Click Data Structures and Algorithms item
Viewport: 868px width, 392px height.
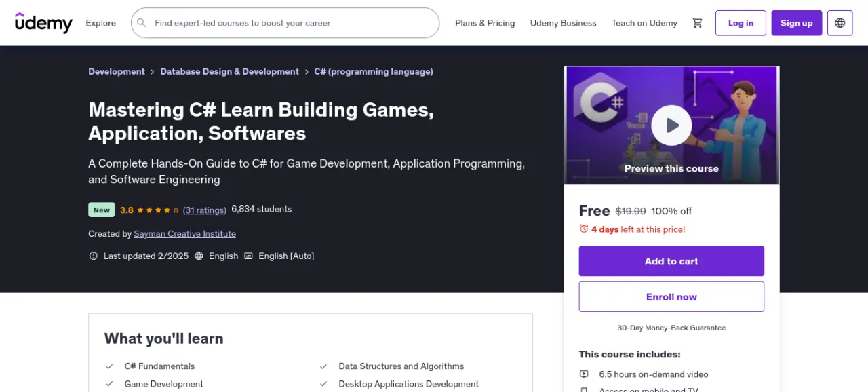401,366
